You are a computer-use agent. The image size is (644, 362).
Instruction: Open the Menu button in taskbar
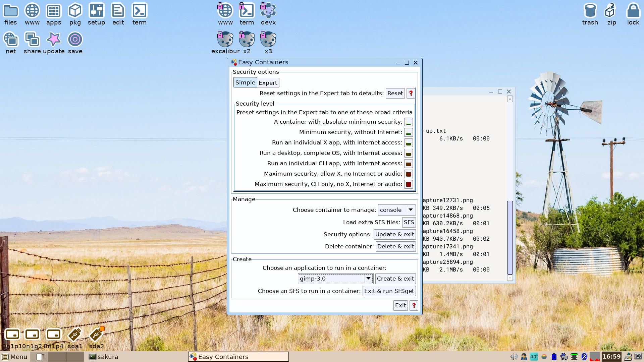click(x=15, y=357)
